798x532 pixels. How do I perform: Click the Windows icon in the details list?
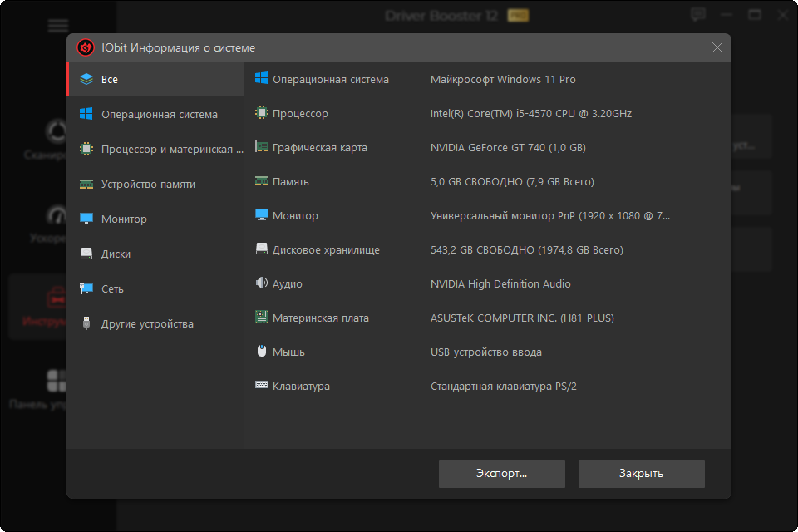tap(262, 78)
